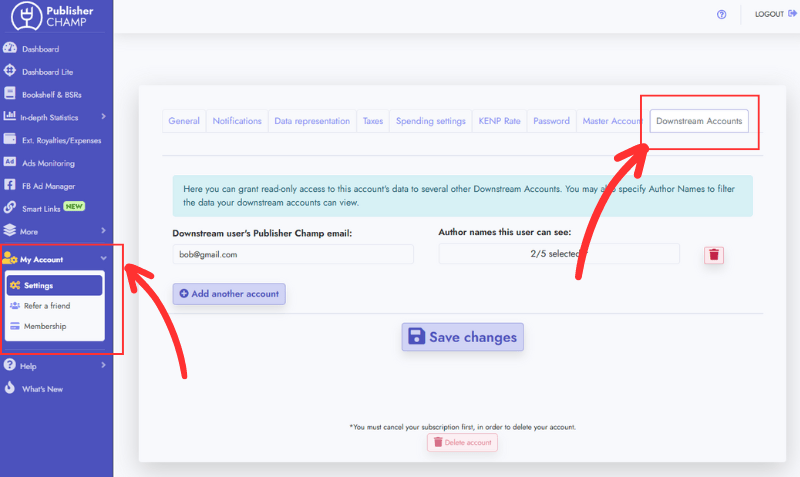Click the Save changes button
The width and height of the screenshot is (800, 477).
tap(462, 337)
